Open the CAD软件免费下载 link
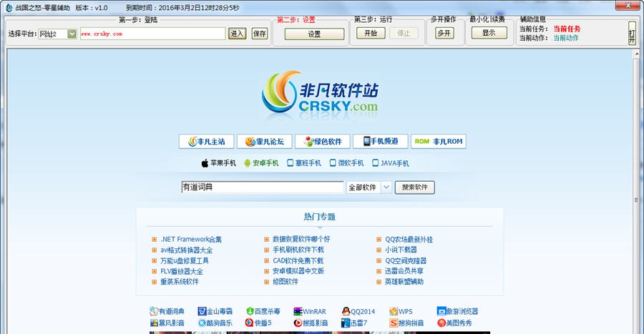 point(298,260)
